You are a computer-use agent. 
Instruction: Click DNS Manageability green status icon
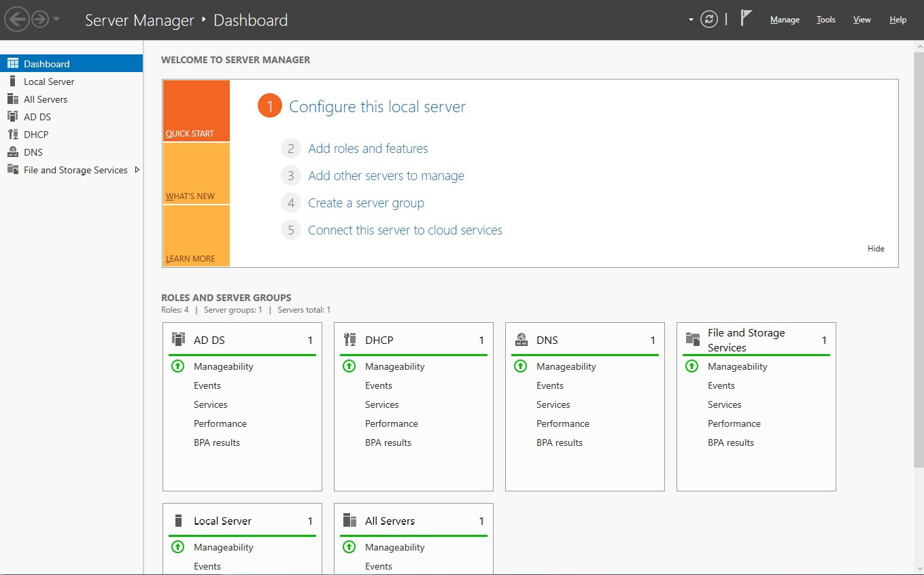tap(520, 366)
